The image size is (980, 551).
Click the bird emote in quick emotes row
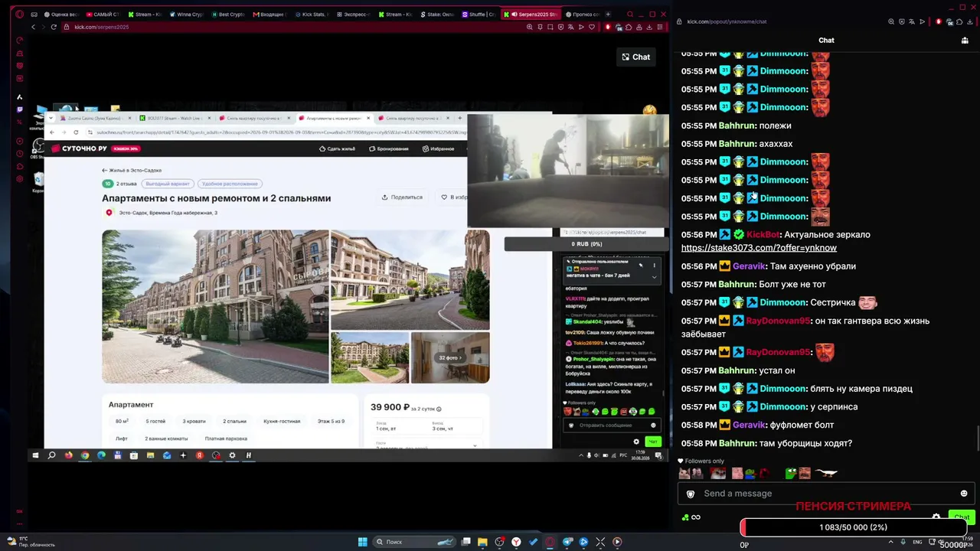click(826, 473)
